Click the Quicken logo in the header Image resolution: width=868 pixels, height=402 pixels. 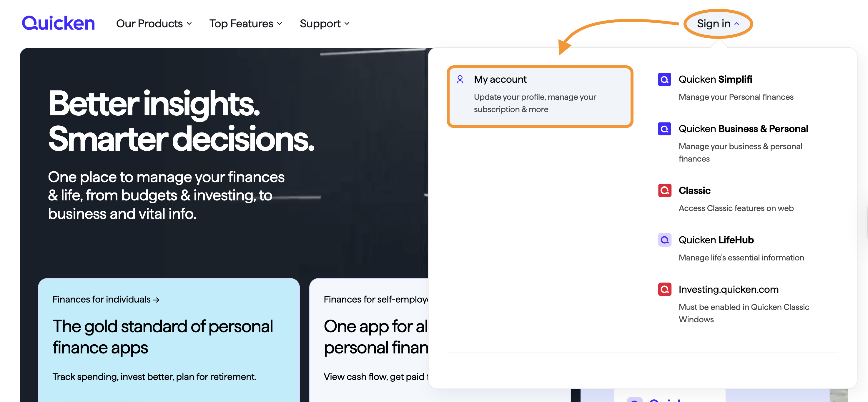pyautogui.click(x=58, y=23)
